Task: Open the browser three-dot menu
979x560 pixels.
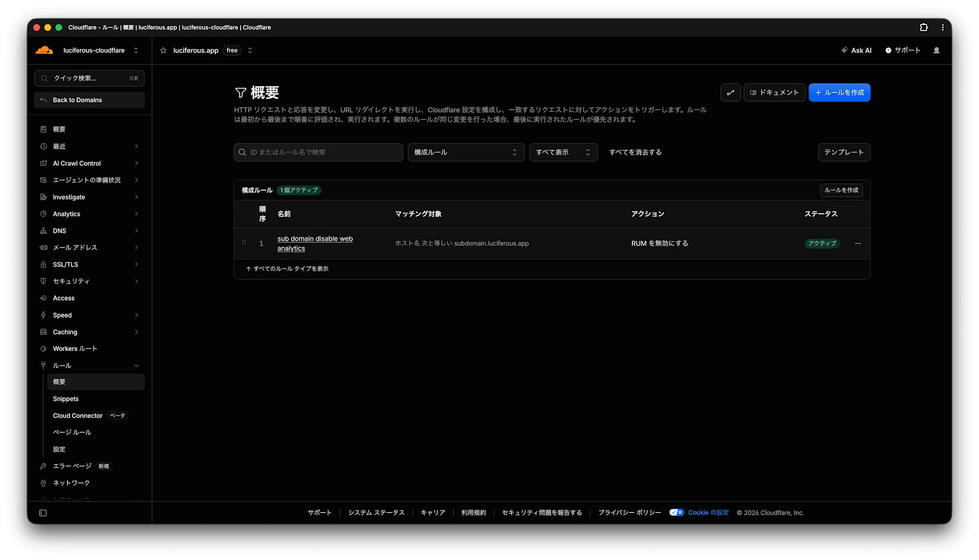Action: pyautogui.click(x=943, y=27)
